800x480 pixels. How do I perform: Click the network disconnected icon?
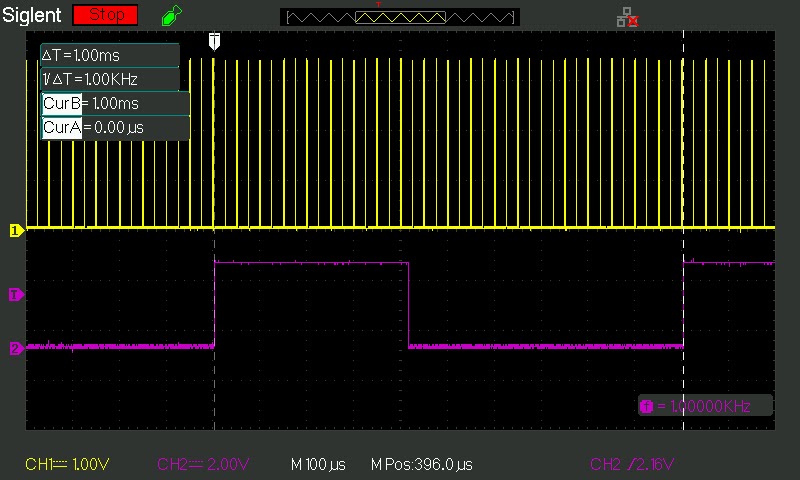[x=628, y=17]
